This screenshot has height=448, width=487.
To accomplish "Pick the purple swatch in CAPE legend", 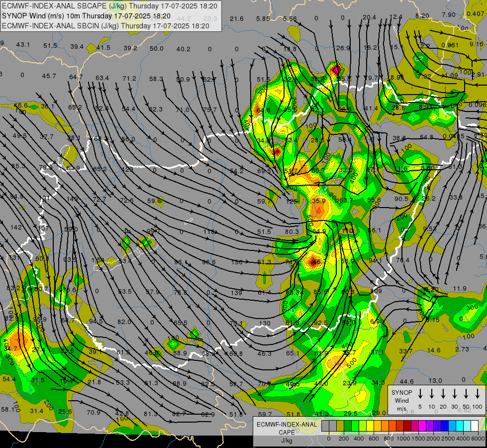I will (x=429, y=426).
